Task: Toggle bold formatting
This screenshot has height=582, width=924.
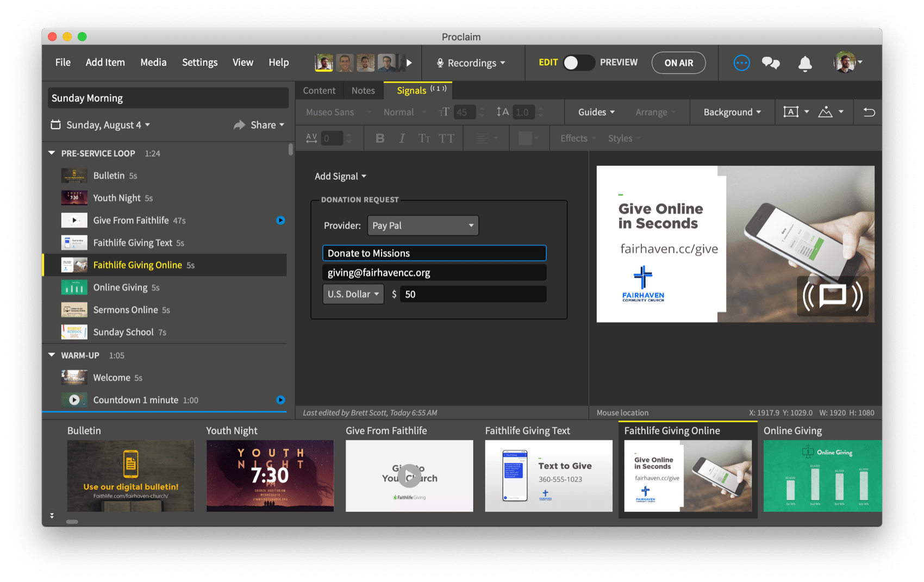Action: pos(380,139)
